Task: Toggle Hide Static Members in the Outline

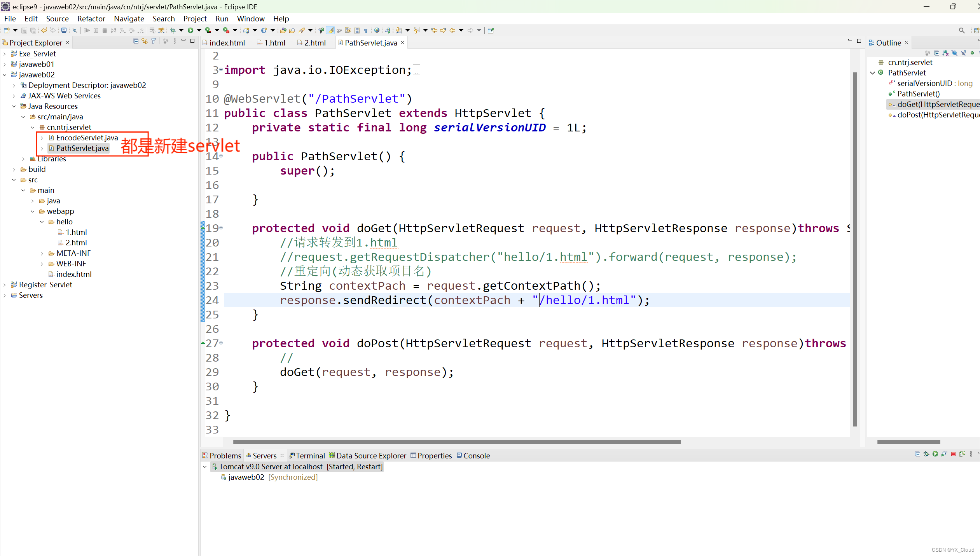Action: tap(963, 53)
